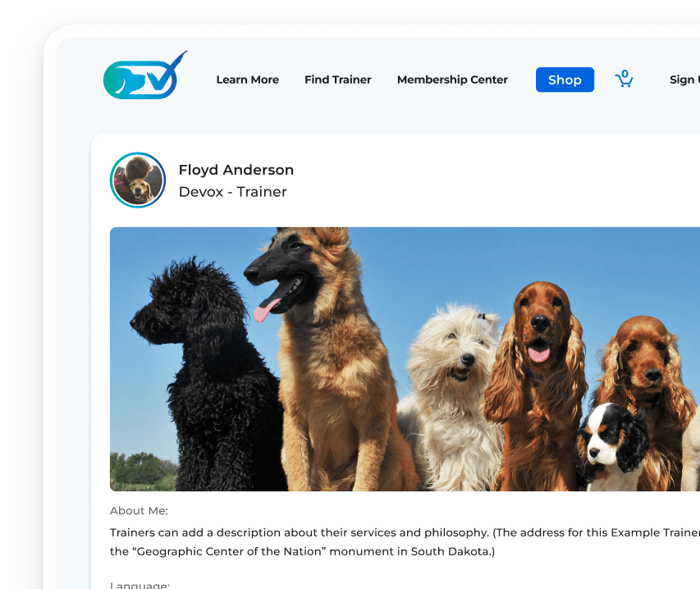700x589 pixels.
Task: Go to Find Trainer page
Action: [337, 80]
